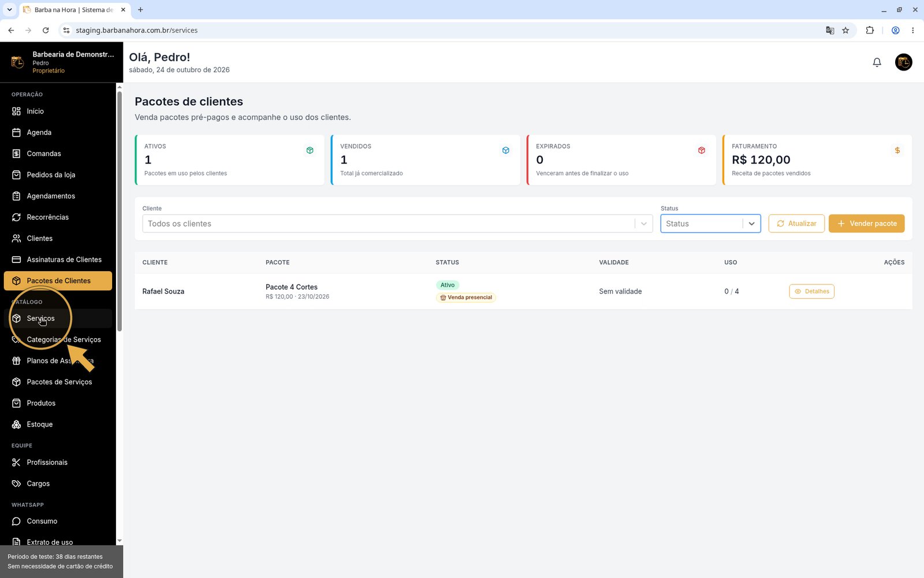Viewport: 924px width, 578px height.
Task: Click the Expirados red box icon
Action: 701,150
